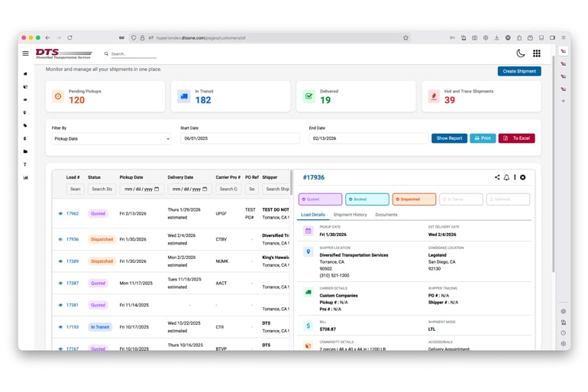Open Pickup Date column calendar picker
This screenshot has height=392, width=588.
tap(157, 189)
